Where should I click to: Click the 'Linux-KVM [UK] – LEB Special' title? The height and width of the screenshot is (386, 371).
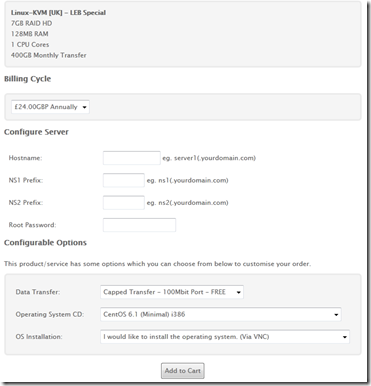pyautogui.click(x=58, y=13)
